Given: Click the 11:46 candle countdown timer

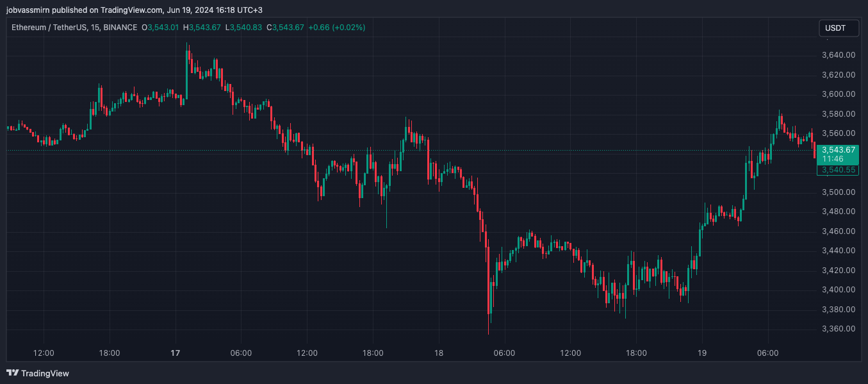Looking at the screenshot, I should click(x=833, y=159).
